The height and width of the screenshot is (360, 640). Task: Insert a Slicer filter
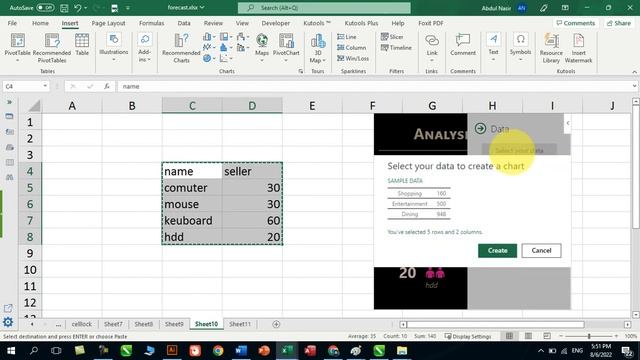[392, 37]
